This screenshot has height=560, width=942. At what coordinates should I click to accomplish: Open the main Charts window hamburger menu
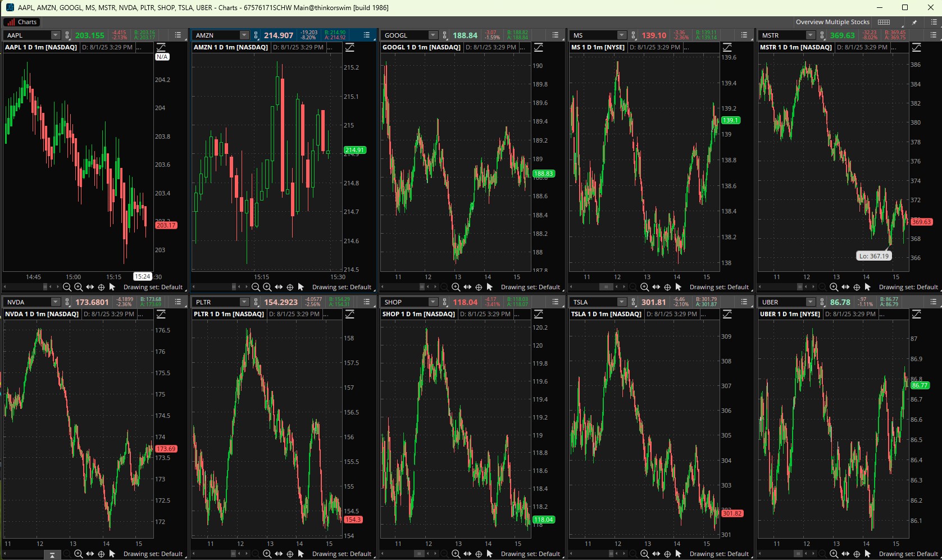pos(934,22)
